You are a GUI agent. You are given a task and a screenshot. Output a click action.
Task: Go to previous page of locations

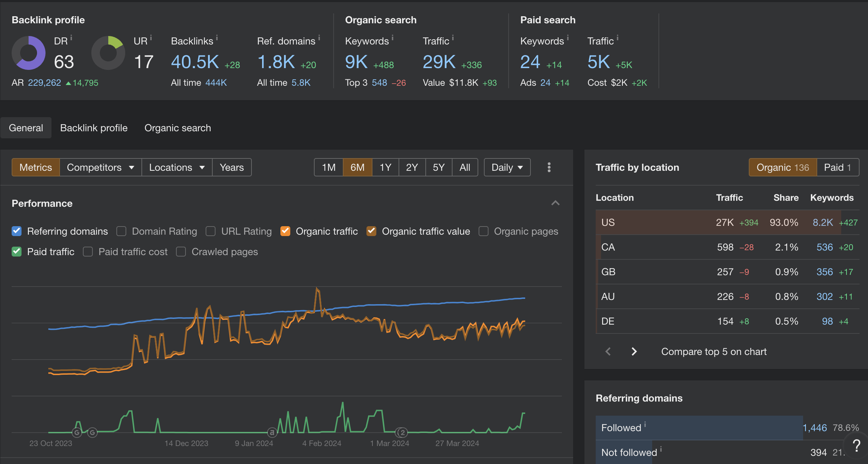click(608, 351)
